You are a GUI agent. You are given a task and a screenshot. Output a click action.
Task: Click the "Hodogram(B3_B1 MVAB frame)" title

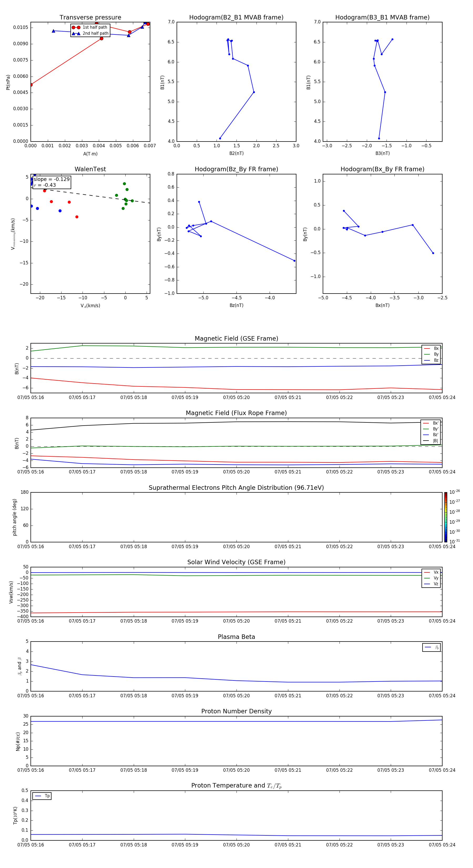click(x=382, y=18)
